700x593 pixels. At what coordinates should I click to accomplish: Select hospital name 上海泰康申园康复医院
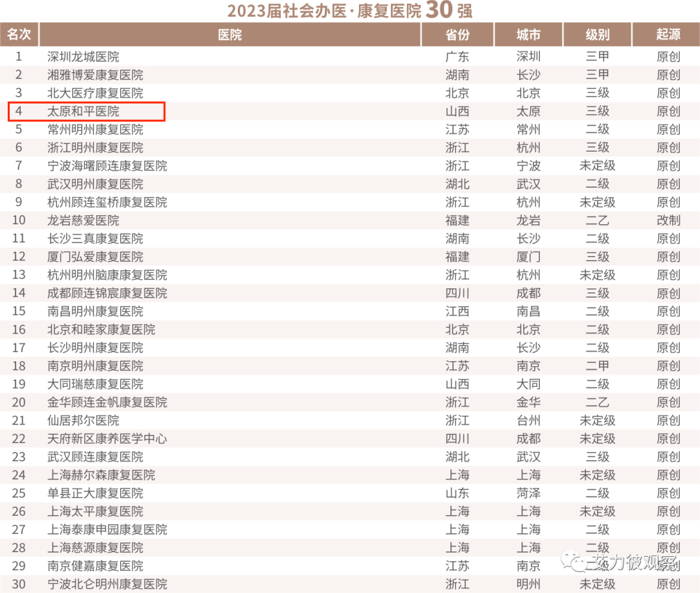click(x=107, y=529)
